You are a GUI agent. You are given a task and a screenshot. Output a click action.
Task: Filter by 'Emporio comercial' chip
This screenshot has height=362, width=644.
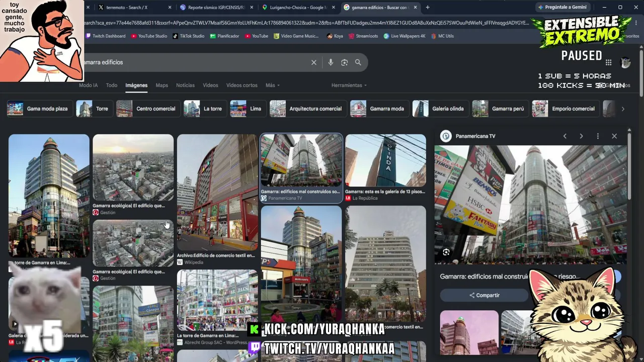(565, 109)
